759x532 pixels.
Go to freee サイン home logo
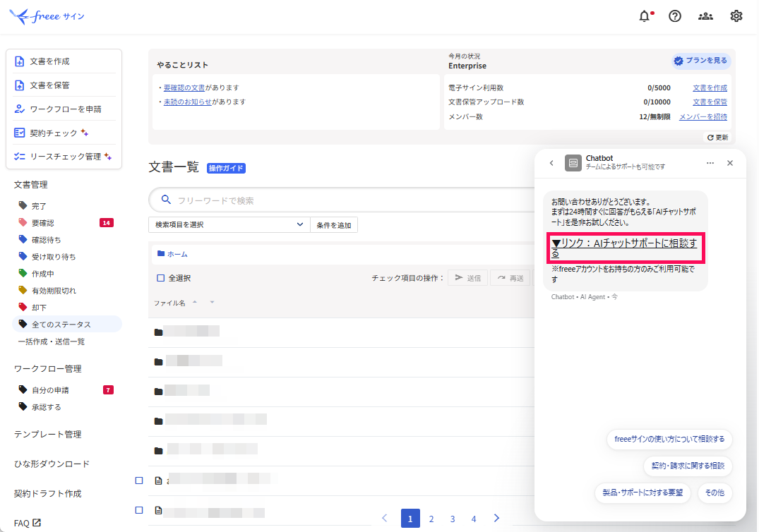point(47,16)
